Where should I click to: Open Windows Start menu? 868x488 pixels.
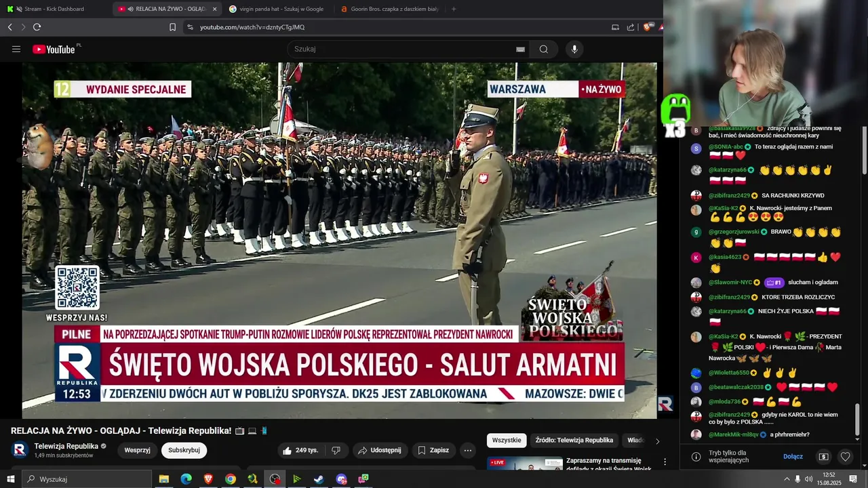11,479
